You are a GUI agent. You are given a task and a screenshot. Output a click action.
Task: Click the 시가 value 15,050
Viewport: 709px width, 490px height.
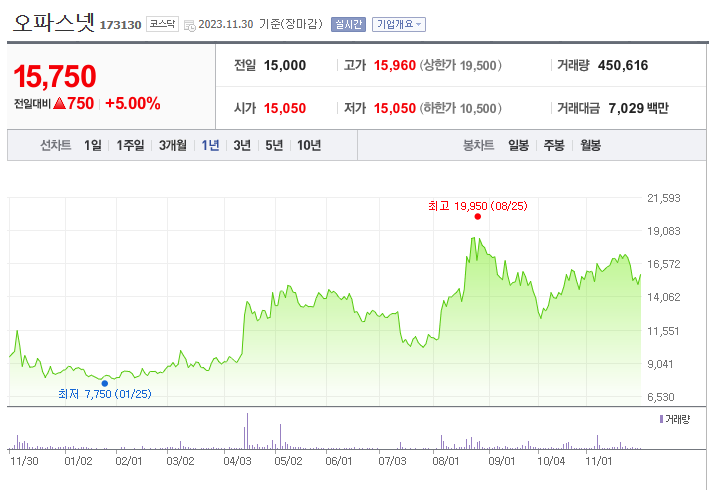click(x=285, y=108)
